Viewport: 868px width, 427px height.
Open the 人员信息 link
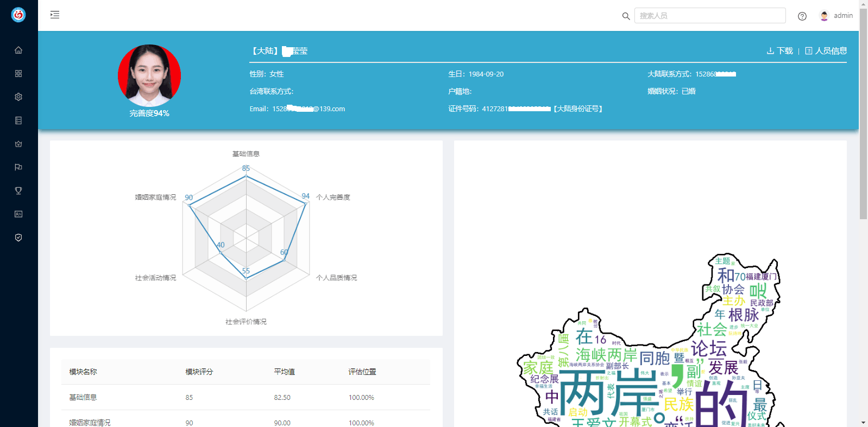pyautogui.click(x=826, y=51)
